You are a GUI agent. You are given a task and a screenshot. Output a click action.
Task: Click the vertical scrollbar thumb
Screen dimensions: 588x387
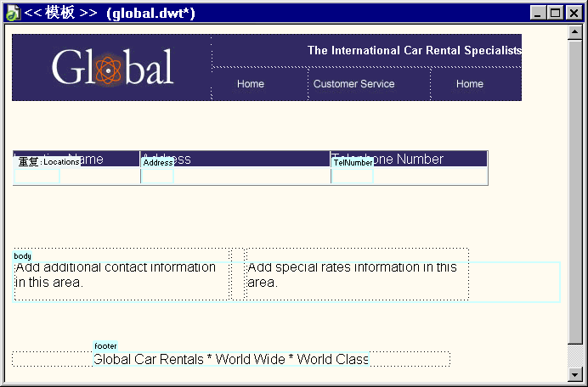pyautogui.click(x=574, y=192)
